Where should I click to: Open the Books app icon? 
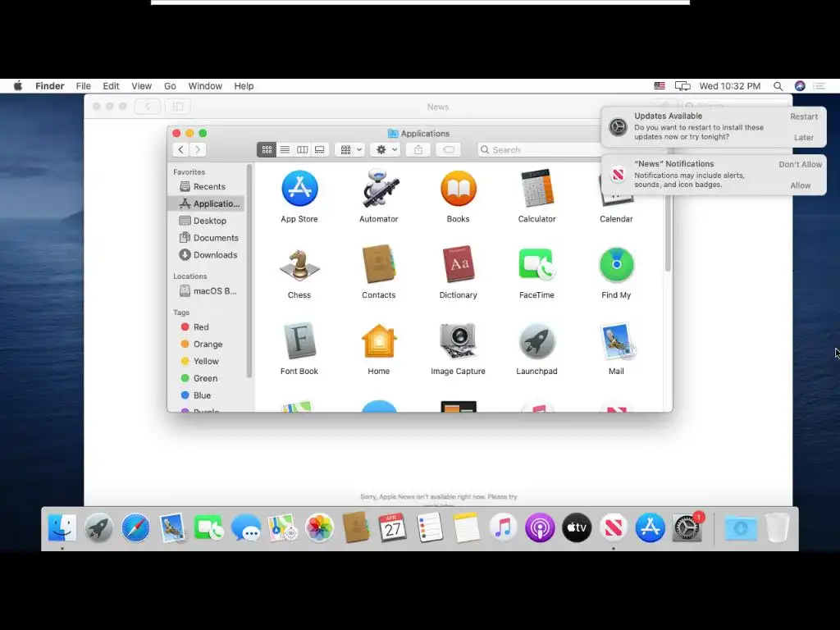(x=458, y=189)
